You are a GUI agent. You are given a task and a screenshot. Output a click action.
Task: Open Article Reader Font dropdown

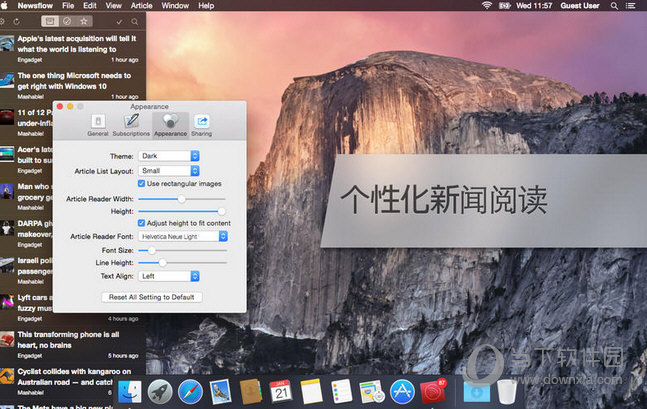[183, 236]
